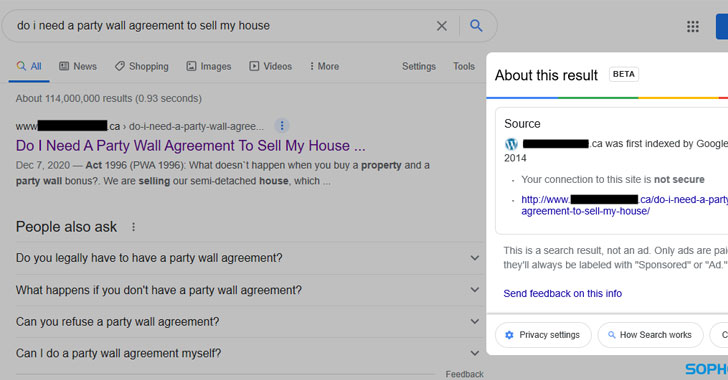The height and width of the screenshot is (380, 728).
Task: Open three-dot menu next to People also ask
Action: coord(133,227)
